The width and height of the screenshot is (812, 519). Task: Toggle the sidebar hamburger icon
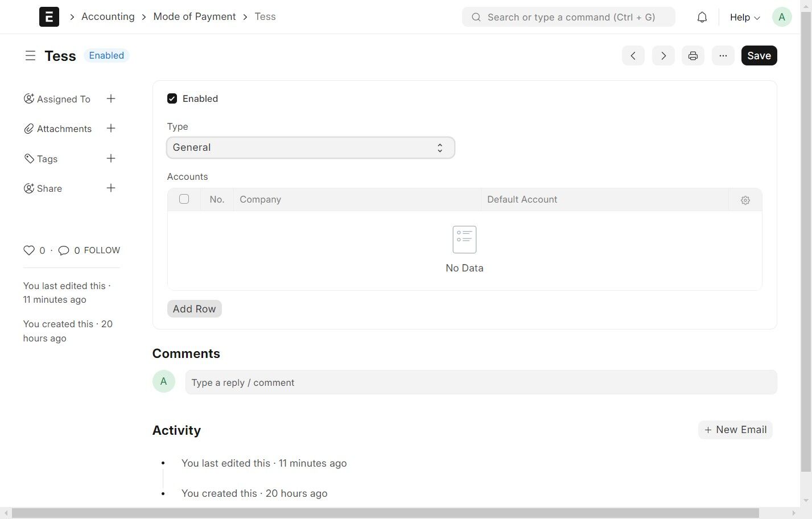tap(30, 56)
